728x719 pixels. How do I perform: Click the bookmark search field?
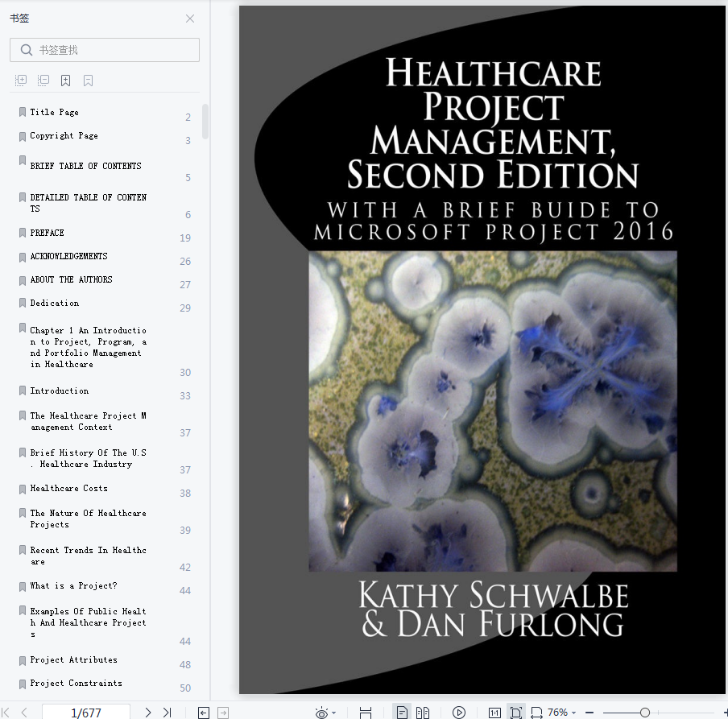(105, 50)
